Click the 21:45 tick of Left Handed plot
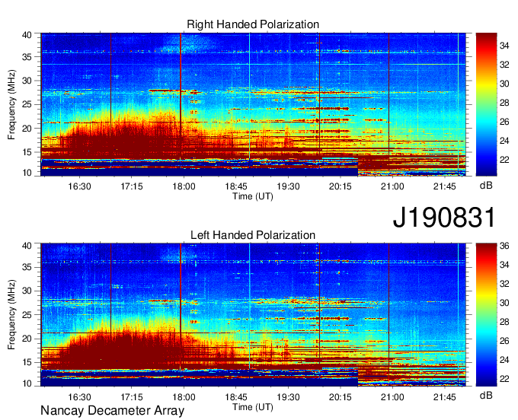This screenshot has width=518, height=420. [x=445, y=397]
